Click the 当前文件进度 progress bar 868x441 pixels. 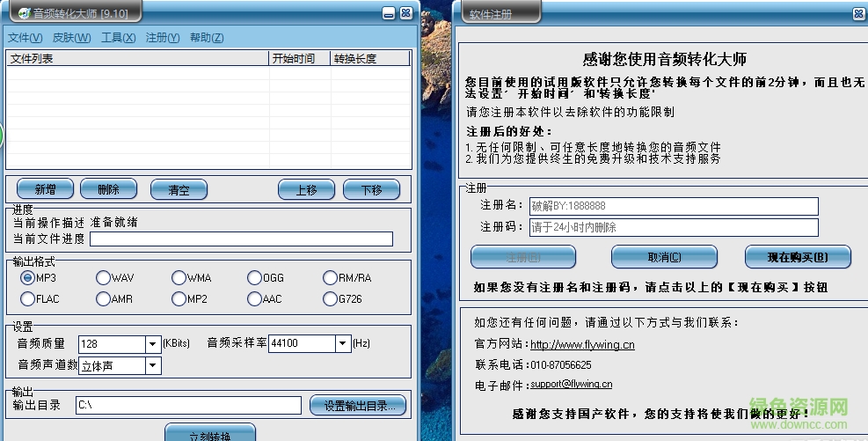click(241, 239)
